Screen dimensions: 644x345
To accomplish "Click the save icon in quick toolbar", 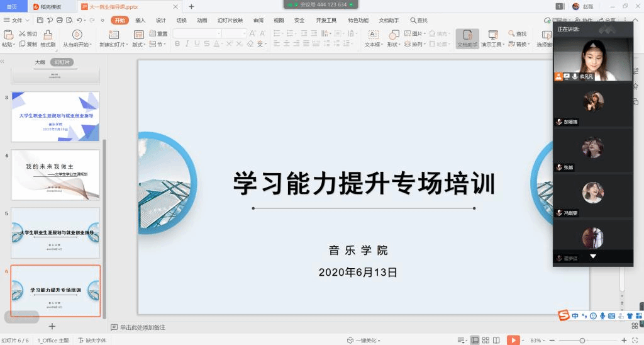I will click(x=40, y=20).
